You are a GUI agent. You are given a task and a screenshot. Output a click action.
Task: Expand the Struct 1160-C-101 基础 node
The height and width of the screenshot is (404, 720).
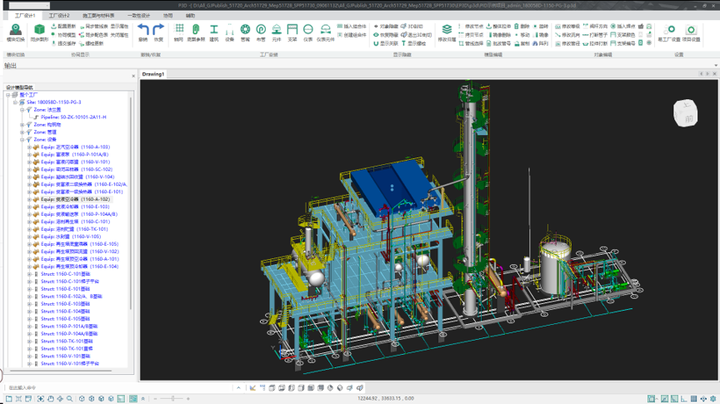click(30, 273)
